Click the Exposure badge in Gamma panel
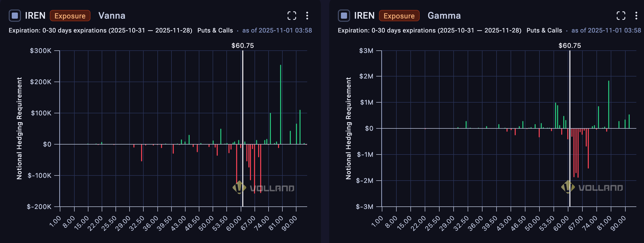The height and width of the screenshot is (243, 644). (x=399, y=16)
